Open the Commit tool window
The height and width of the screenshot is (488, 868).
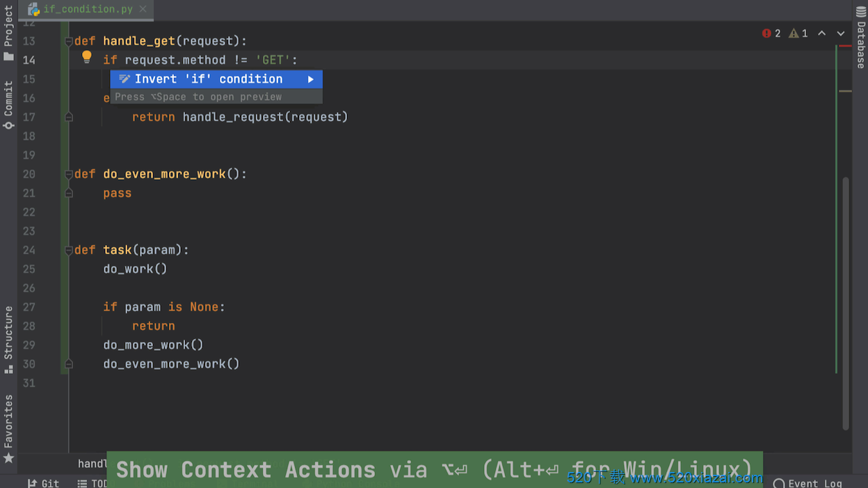click(8, 105)
